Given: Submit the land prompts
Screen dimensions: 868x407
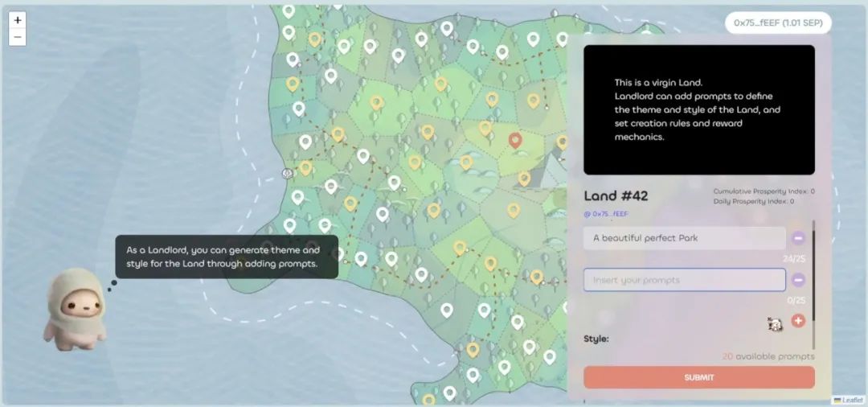Looking at the screenshot, I should click(x=698, y=378).
